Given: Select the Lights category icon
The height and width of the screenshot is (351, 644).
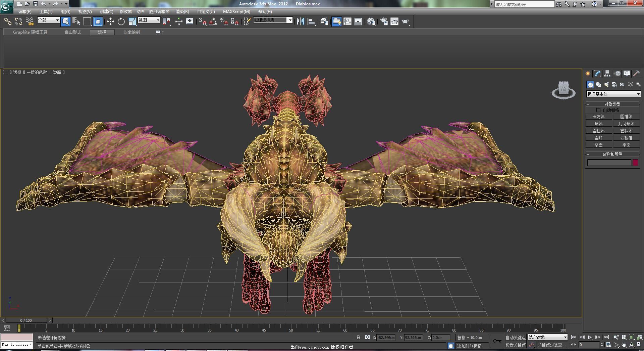Looking at the screenshot, I should tap(606, 85).
